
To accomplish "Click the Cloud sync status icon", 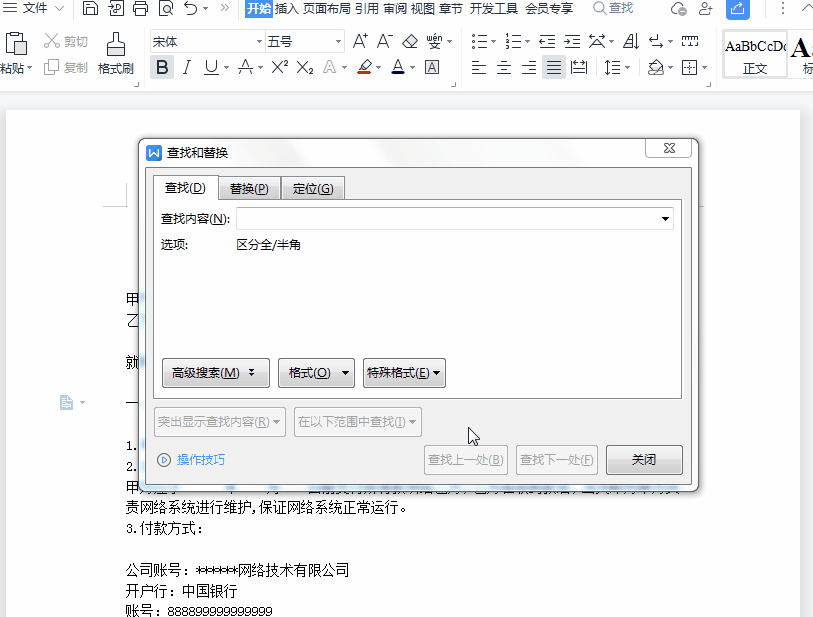I will [x=678, y=8].
